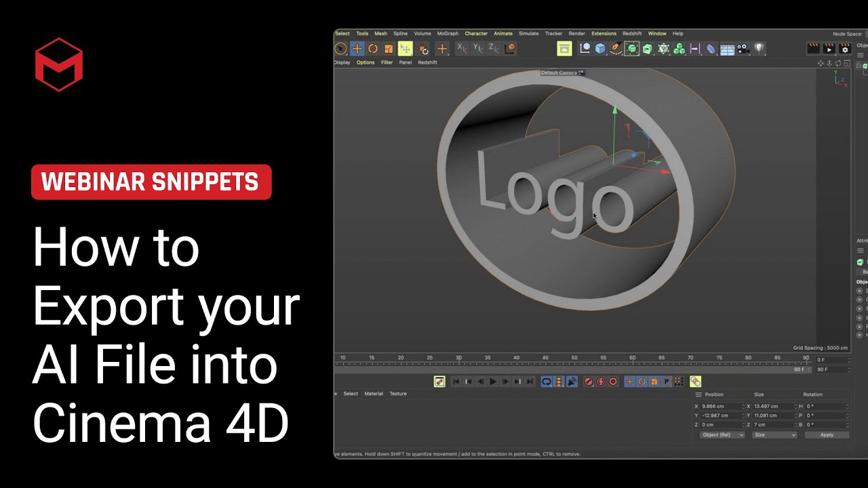Screen dimensions: 868x488
Task: Toggle Rotation keyframing button
Action: 642,382
